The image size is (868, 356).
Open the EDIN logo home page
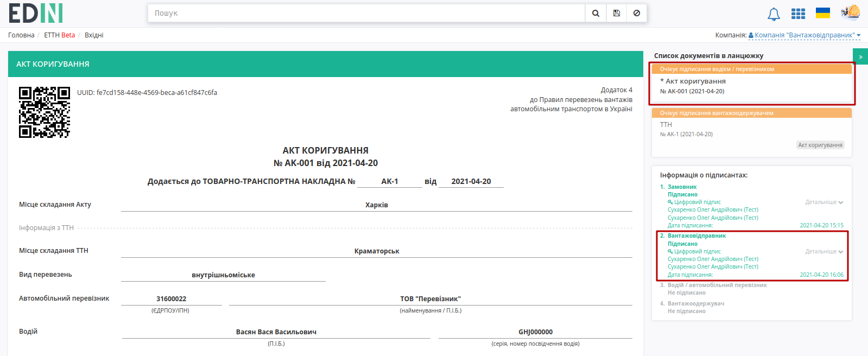(36, 13)
